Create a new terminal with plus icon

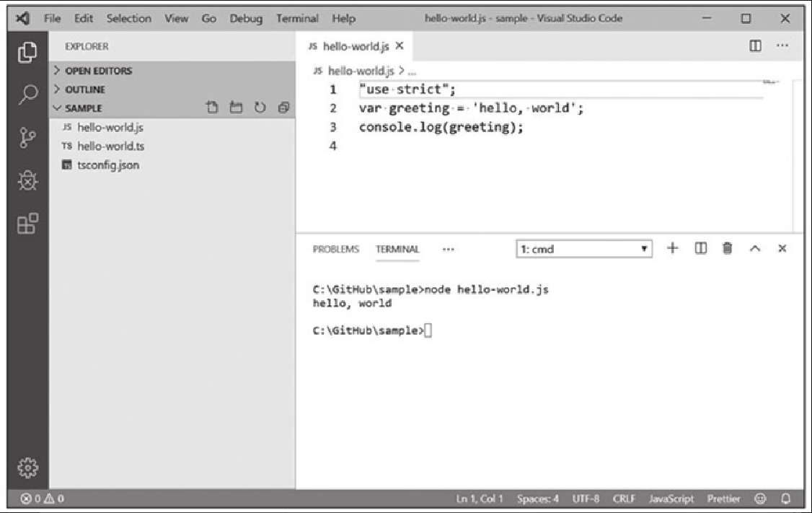click(672, 248)
